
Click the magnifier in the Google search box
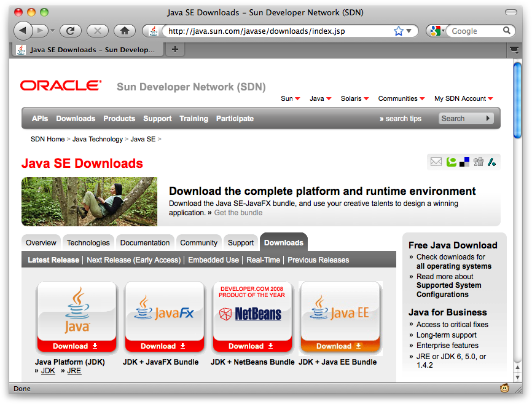(507, 31)
